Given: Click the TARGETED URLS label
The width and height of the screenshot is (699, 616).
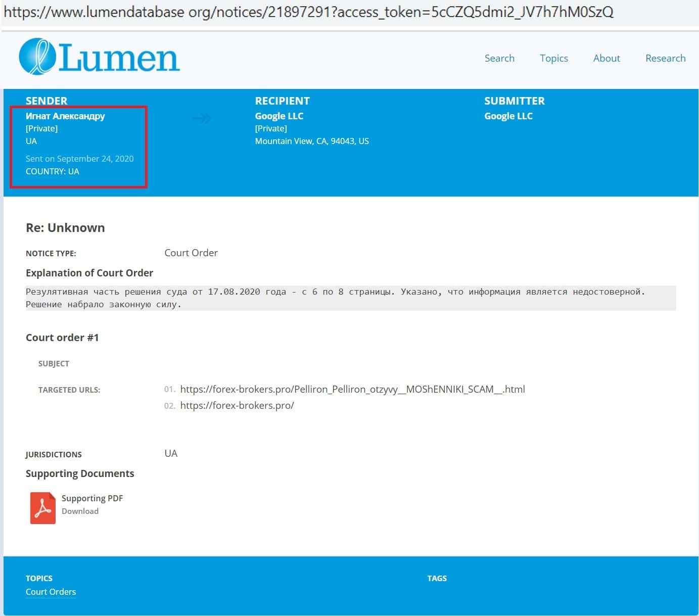Looking at the screenshot, I should 69,390.
